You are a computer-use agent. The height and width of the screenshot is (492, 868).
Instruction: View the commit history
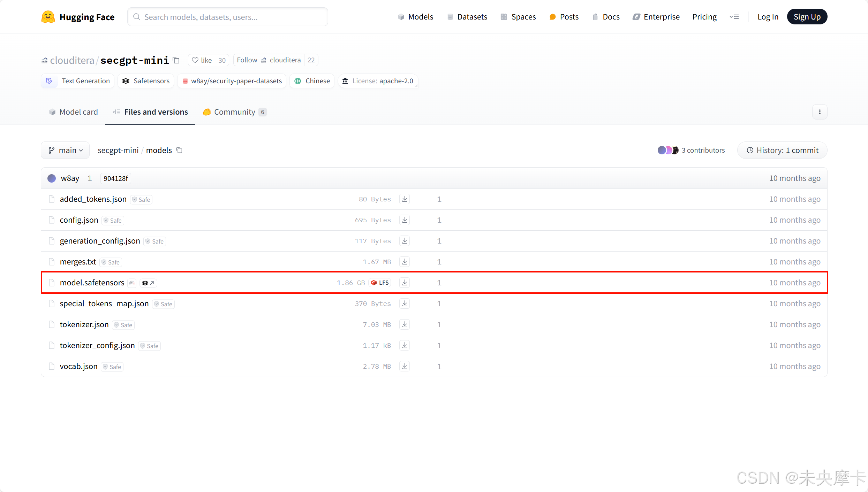[x=782, y=150]
